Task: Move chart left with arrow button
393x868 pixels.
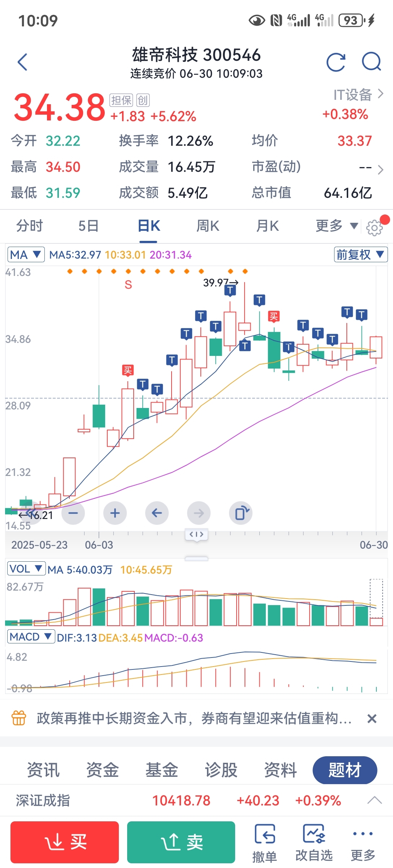Action: tap(157, 513)
